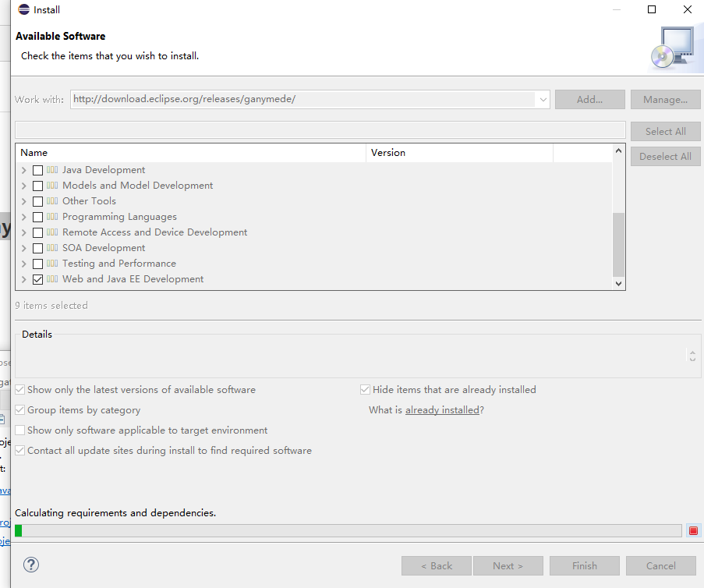Check the Models and Model Development checkbox

[37, 186]
